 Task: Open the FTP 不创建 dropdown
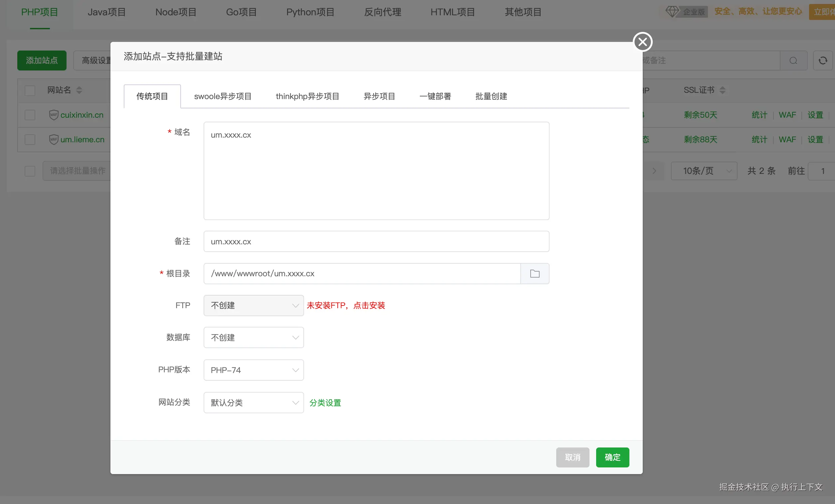pos(253,305)
